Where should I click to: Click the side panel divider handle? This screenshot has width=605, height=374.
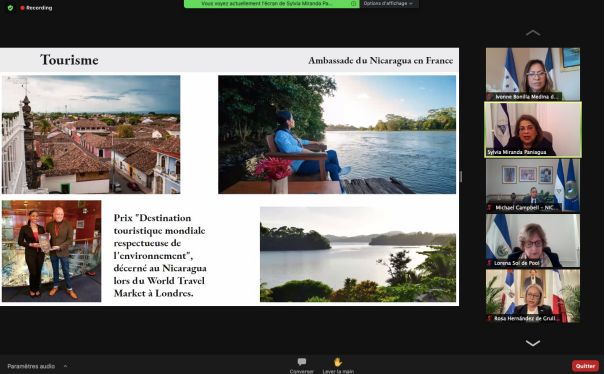click(461, 177)
